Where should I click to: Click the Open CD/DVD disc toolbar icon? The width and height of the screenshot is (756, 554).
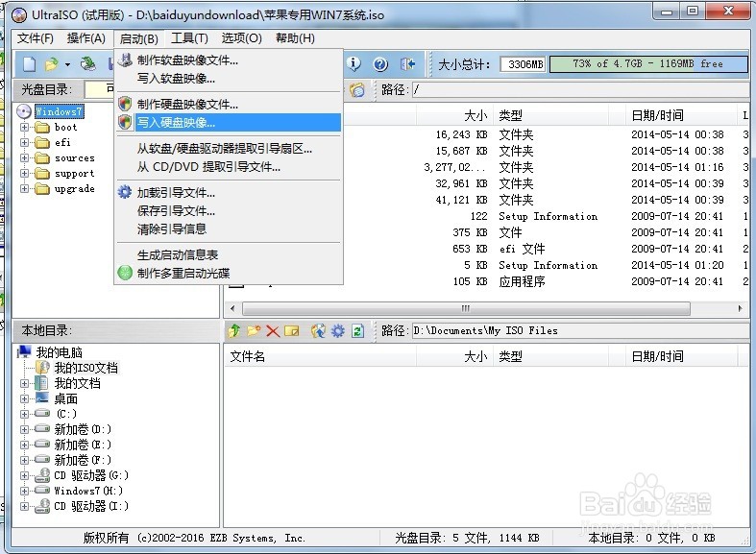click(87, 64)
